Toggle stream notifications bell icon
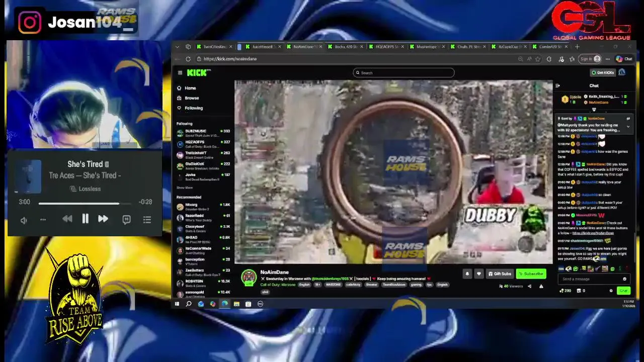The image size is (644, 362). (x=467, y=274)
